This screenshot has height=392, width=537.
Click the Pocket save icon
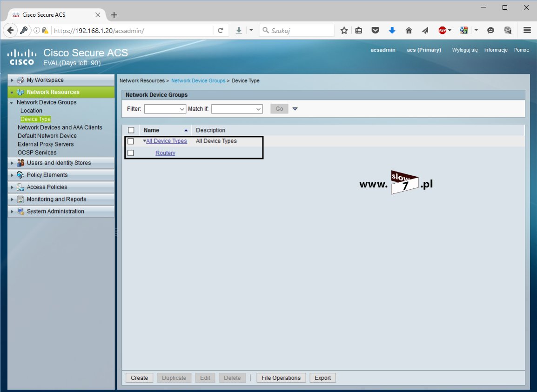(x=376, y=31)
